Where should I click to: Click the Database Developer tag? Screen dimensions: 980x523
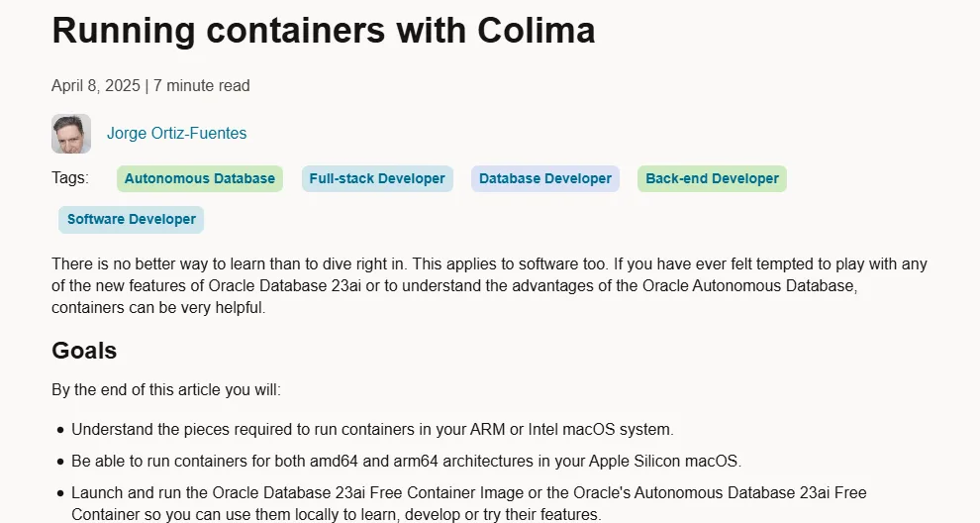tap(545, 178)
